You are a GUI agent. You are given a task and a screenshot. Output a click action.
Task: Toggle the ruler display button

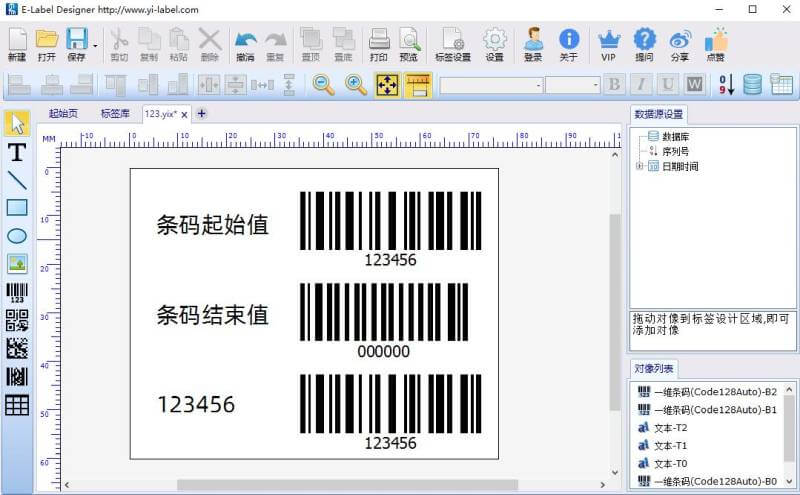tap(418, 85)
